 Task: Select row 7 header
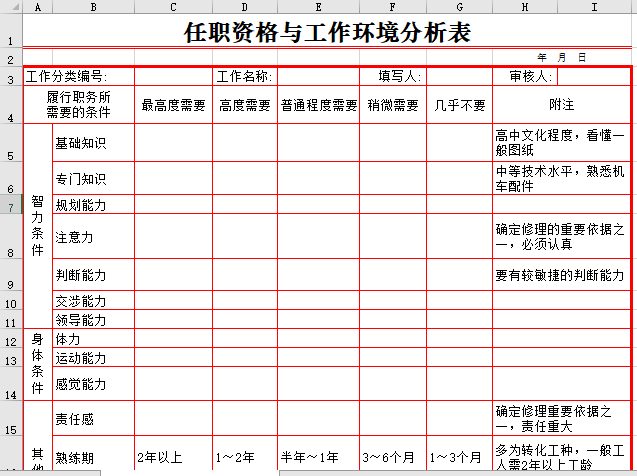coord(11,205)
